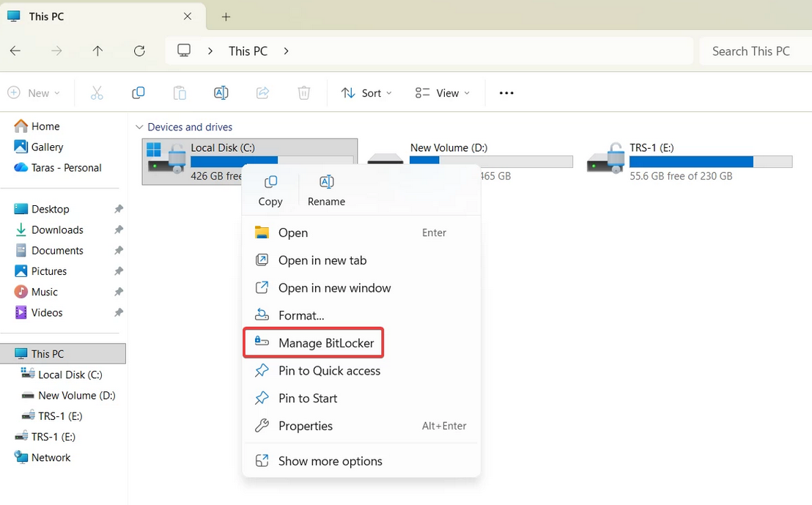
Task: Choose Properties in the context menu
Action: point(306,426)
